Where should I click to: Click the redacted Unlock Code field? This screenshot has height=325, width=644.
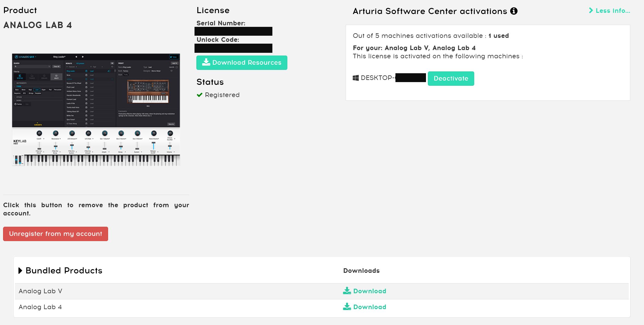233,48
